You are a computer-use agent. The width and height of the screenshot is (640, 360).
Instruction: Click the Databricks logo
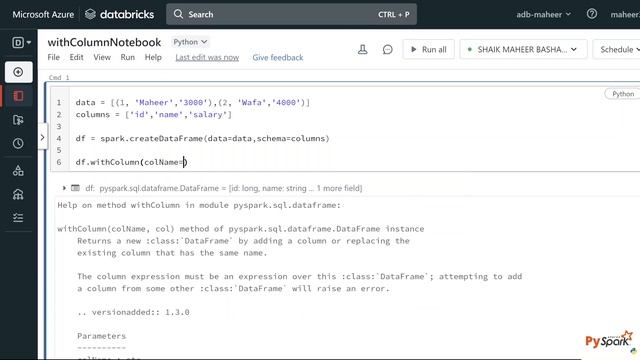tap(120, 14)
